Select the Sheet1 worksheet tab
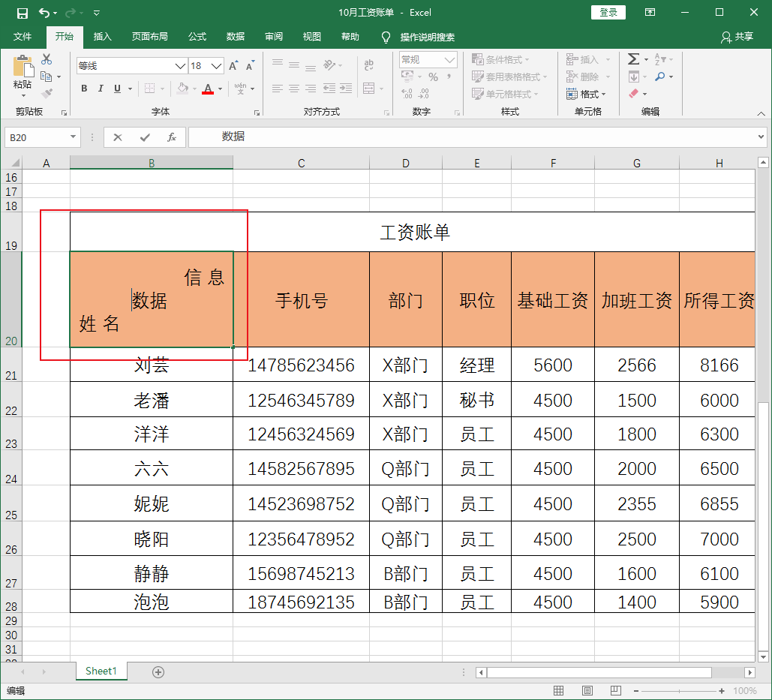The height and width of the screenshot is (700, 772). click(x=101, y=671)
